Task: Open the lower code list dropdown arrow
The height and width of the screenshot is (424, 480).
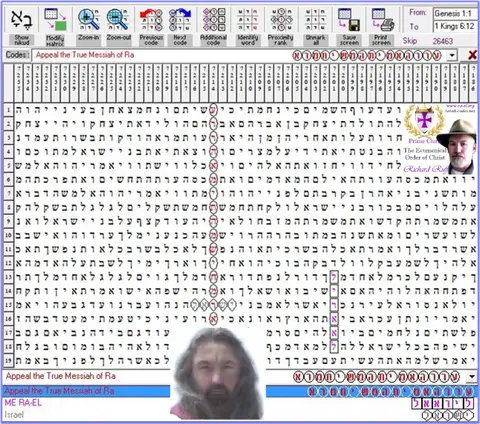Action: (472, 377)
